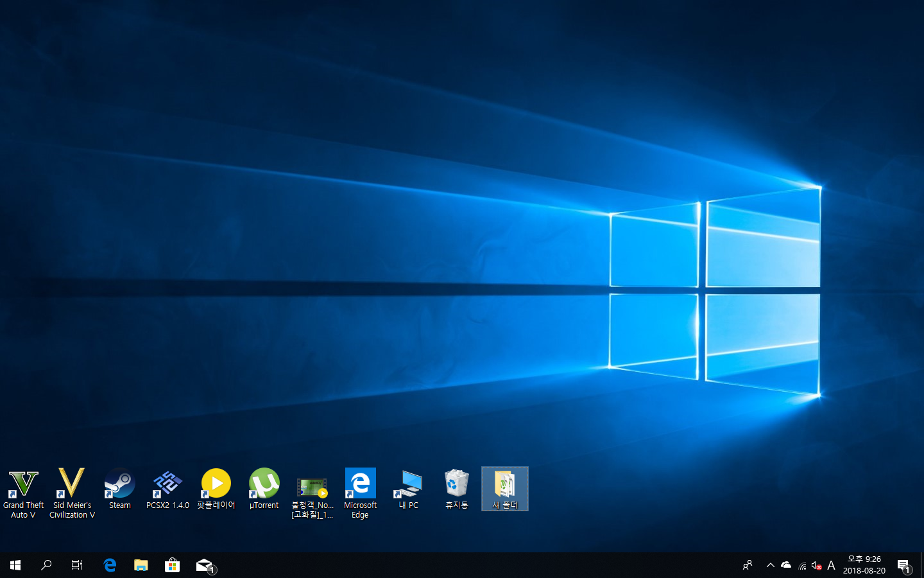Select Sid Meier's Civilization V shortcut
The height and width of the screenshot is (578, 924).
(x=72, y=493)
